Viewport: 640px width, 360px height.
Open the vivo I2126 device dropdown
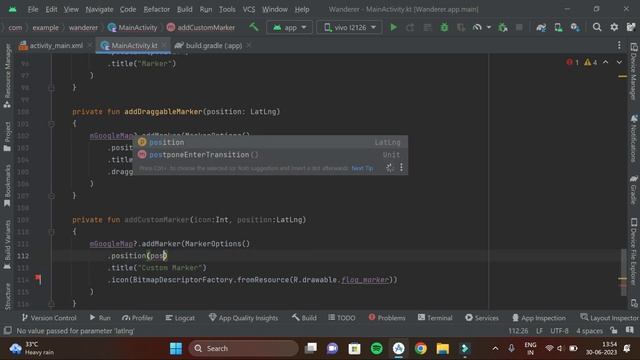[x=349, y=27]
